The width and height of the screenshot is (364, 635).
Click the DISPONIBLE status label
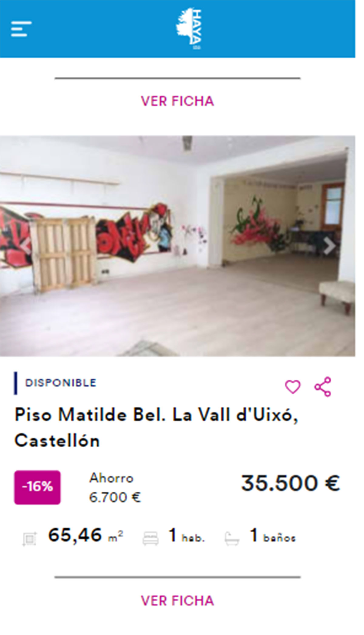[x=61, y=383]
